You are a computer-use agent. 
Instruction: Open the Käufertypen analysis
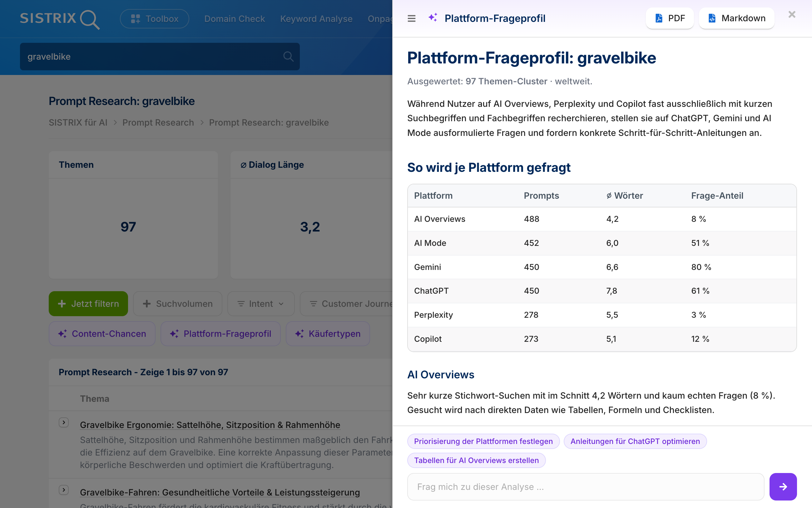pos(328,334)
